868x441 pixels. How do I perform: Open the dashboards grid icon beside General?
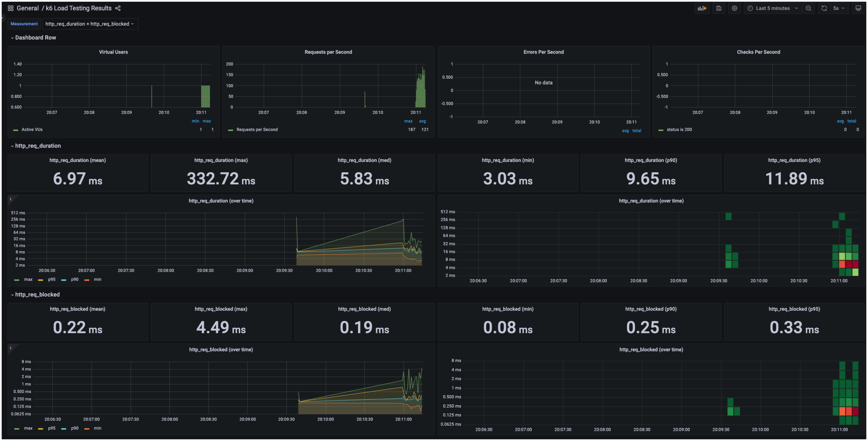[x=11, y=8]
